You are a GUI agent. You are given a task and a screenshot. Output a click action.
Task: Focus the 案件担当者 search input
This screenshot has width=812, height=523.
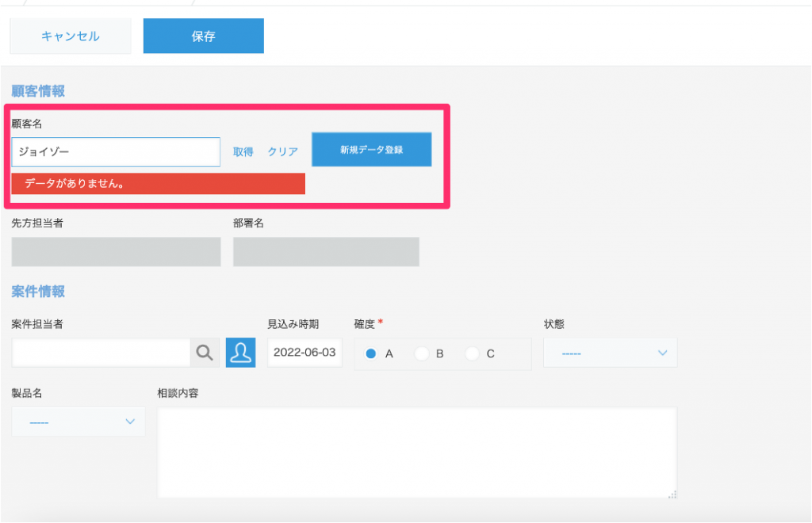[101, 353]
